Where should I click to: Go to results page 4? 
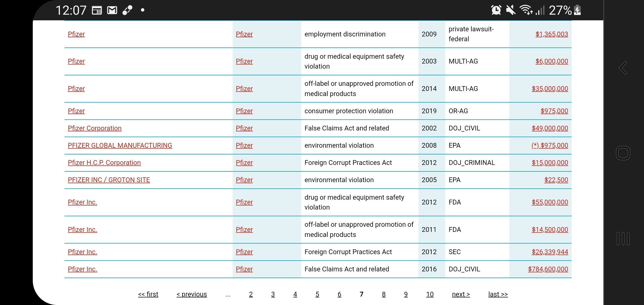click(x=295, y=294)
